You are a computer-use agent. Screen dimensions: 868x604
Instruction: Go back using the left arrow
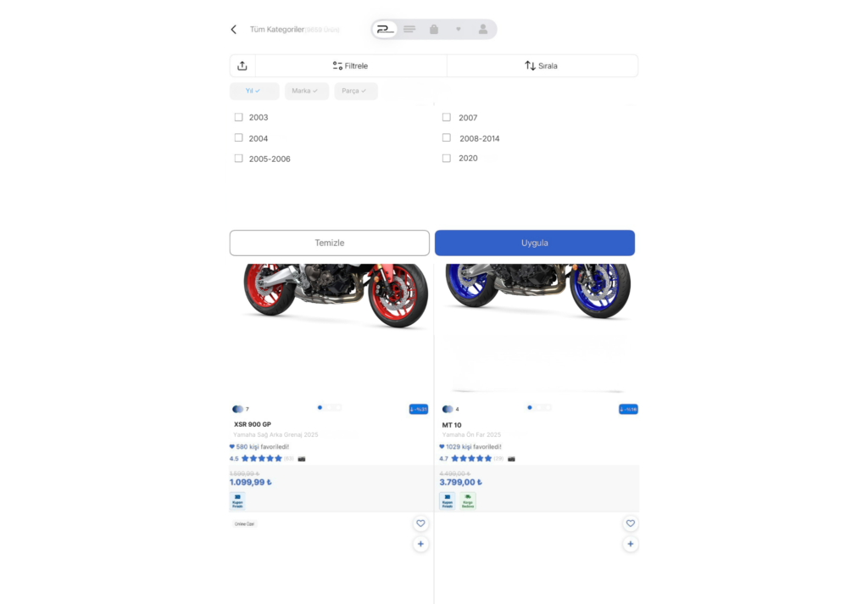(234, 30)
